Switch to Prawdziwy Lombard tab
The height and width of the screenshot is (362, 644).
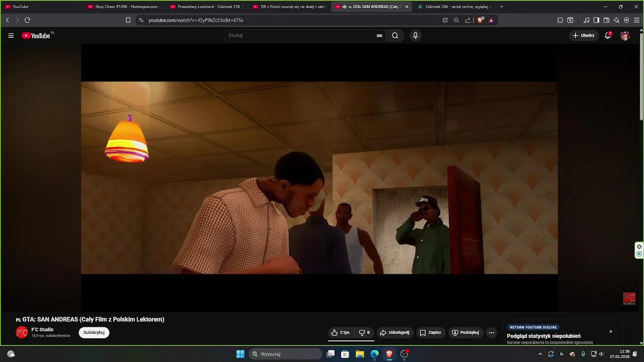pos(207,7)
